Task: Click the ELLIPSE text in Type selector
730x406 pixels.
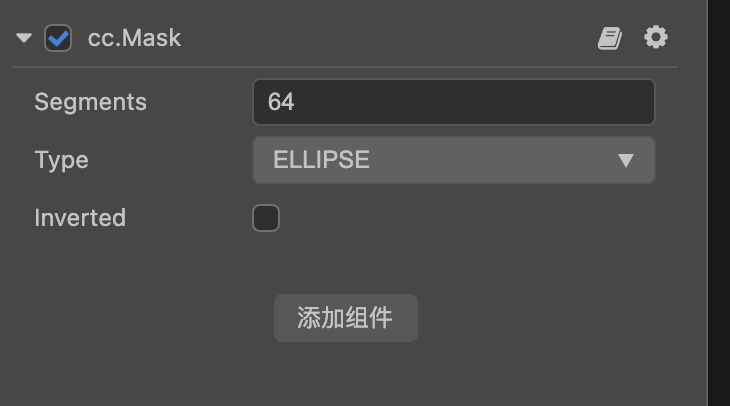Action: (321, 160)
